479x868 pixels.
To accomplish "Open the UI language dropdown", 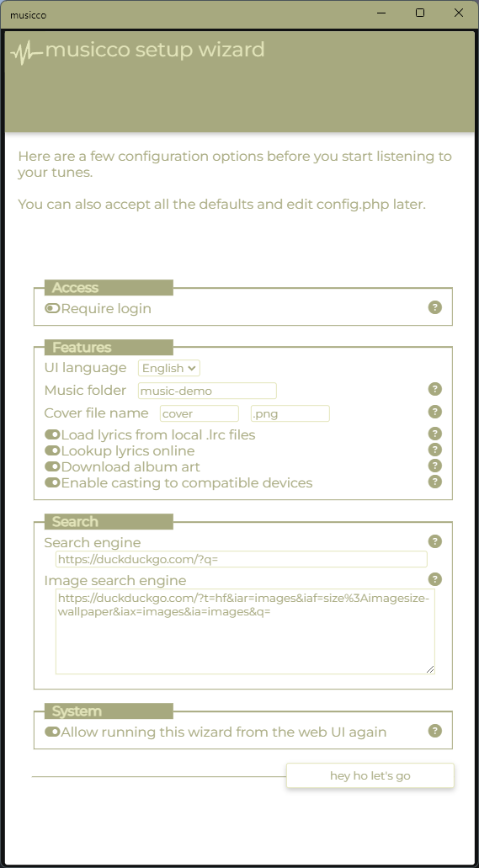I will (x=169, y=368).
